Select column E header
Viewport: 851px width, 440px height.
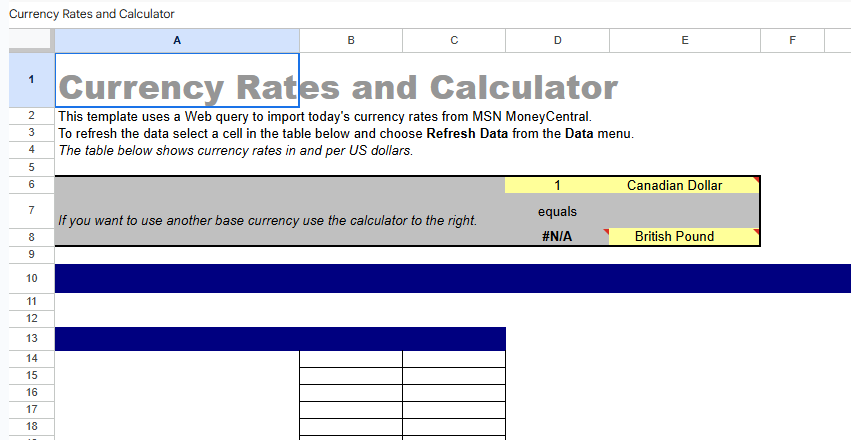click(684, 40)
